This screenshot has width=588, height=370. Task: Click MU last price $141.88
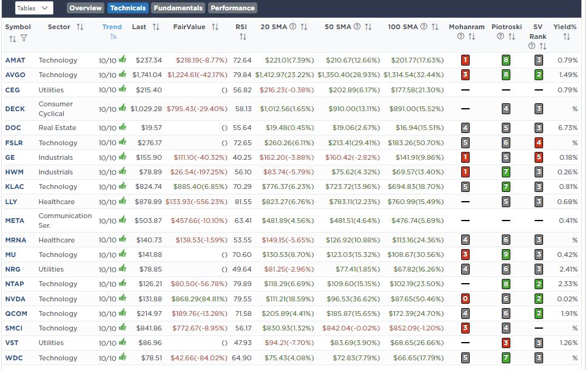(150, 255)
